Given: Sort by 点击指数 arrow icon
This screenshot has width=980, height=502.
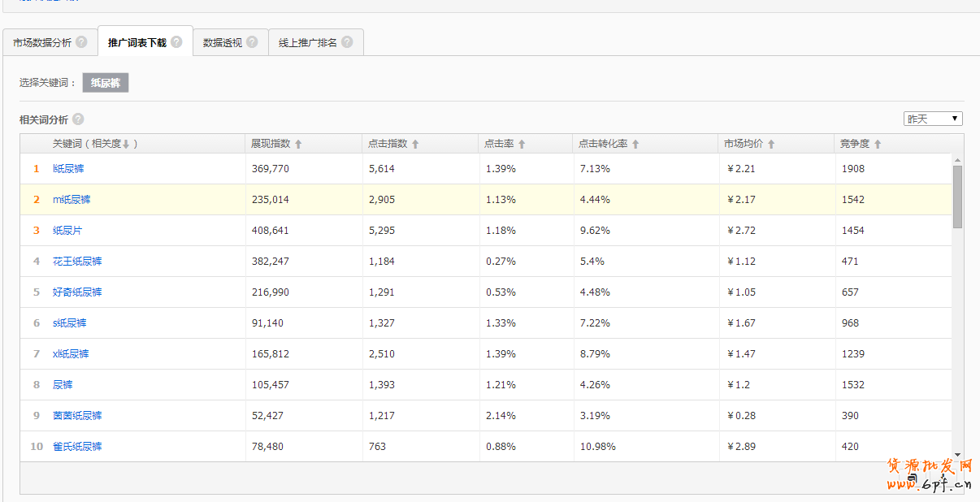Looking at the screenshot, I should 415,144.
